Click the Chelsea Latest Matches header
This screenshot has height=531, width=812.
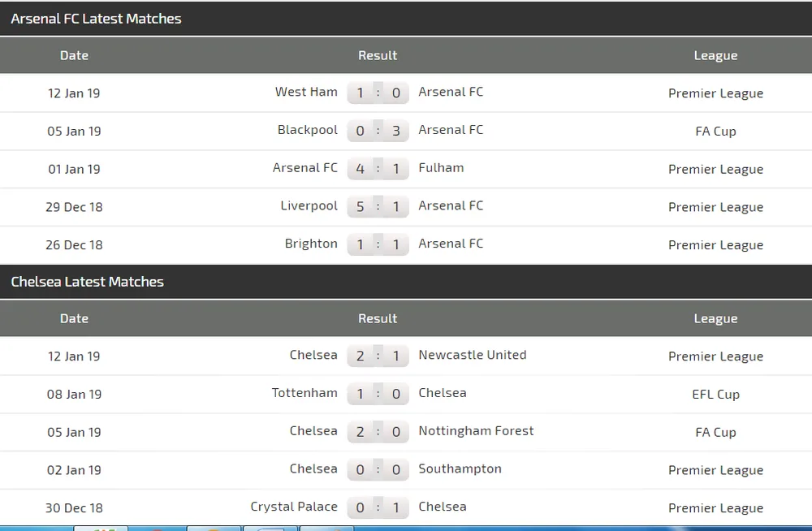tap(88, 282)
